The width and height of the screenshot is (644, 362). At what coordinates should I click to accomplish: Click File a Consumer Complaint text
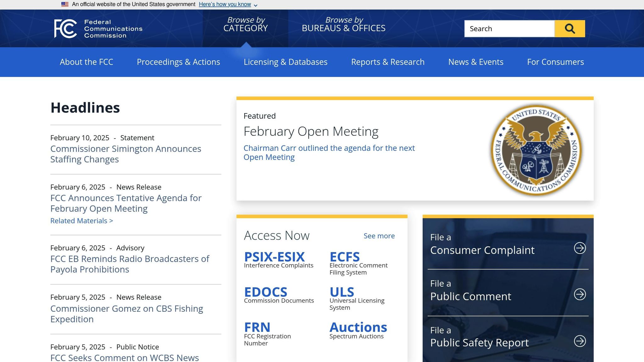pyautogui.click(x=482, y=244)
